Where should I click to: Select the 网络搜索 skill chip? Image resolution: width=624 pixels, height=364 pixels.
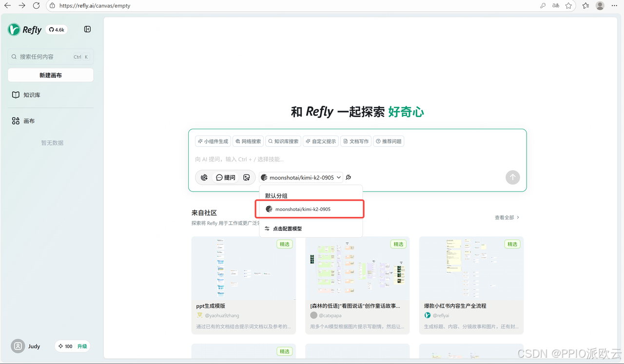click(x=248, y=141)
